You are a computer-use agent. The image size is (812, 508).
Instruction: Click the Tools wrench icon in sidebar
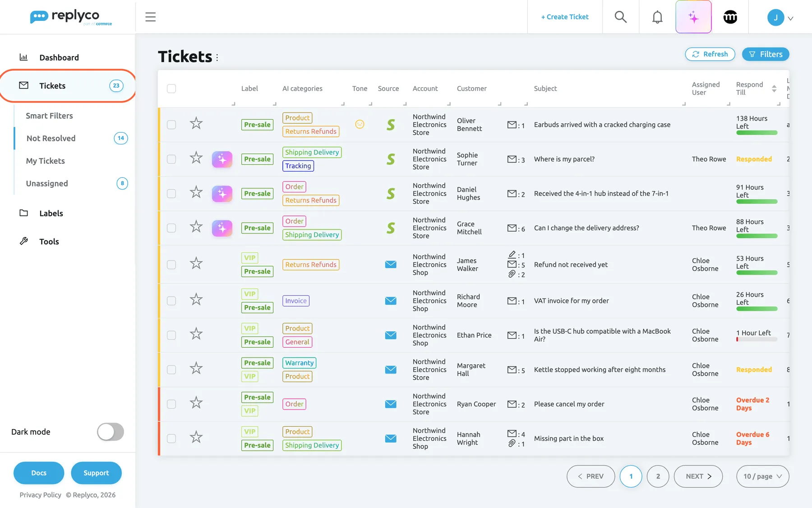[x=24, y=241]
